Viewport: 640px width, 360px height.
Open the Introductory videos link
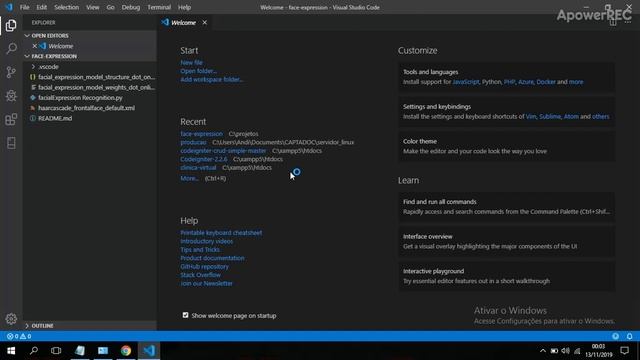pyautogui.click(x=207, y=241)
